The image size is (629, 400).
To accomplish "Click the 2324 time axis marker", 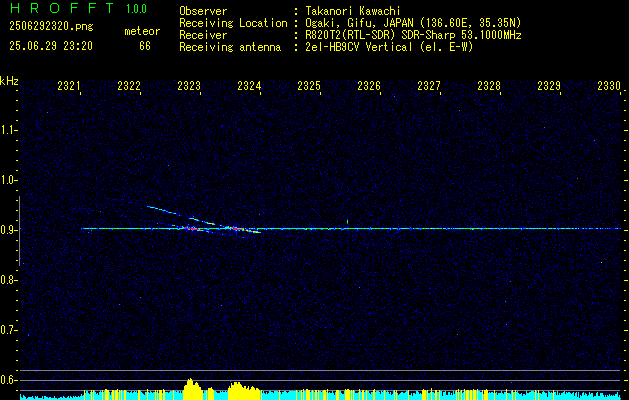I will pos(249,86).
